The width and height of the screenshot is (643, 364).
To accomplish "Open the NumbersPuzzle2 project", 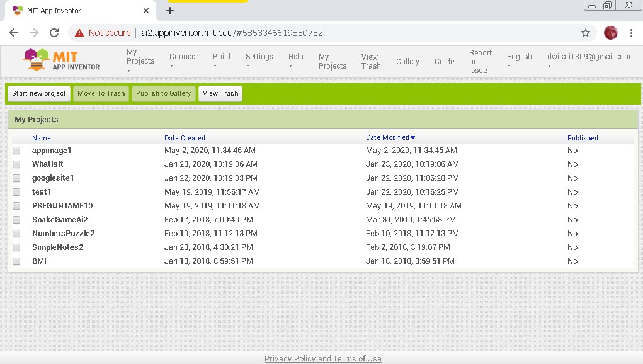I will tap(63, 234).
